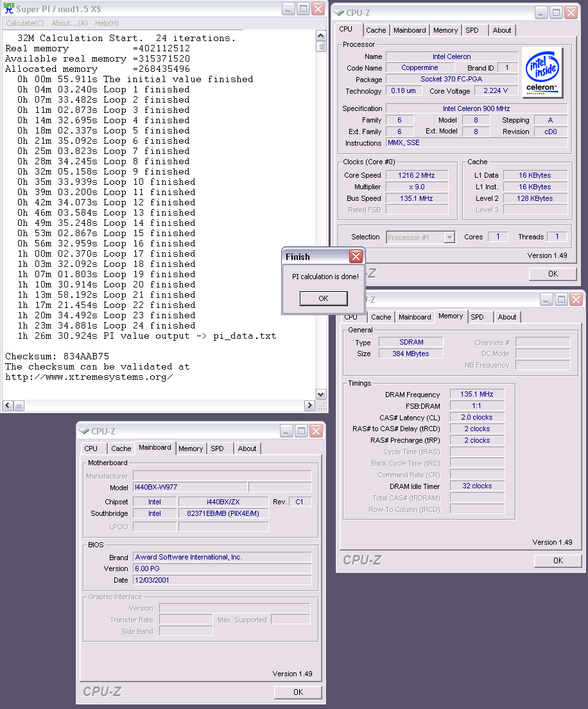Click the Chipset i440BX/ZX field
The height and width of the screenshot is (709, 588).
pos(223,502)
